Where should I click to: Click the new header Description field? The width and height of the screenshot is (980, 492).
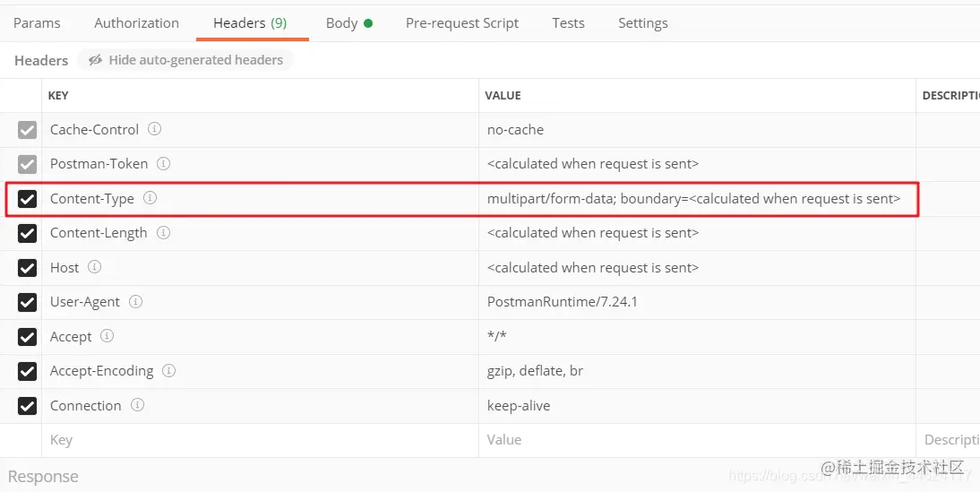pos(948,440)
